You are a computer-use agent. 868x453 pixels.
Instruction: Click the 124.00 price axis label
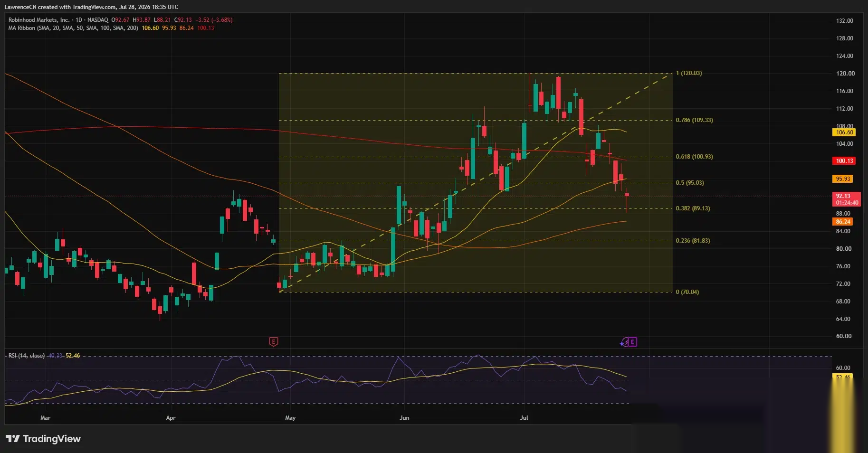pyautogui.click(x=844, y=56)
